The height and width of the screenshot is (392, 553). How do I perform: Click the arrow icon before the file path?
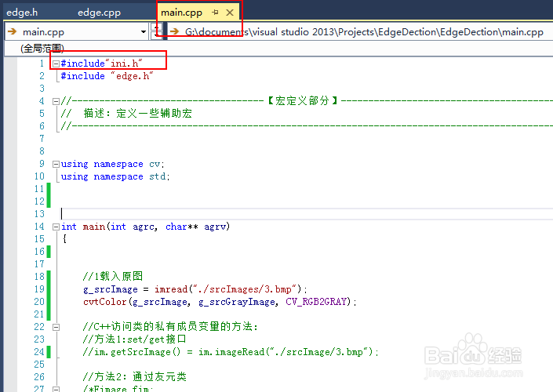(174, 31)
